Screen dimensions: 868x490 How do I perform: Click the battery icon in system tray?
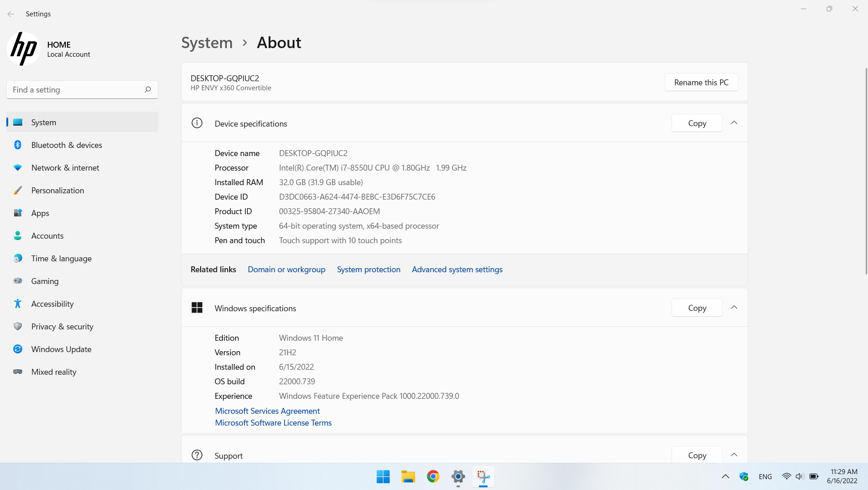pyautogui.click(x=814, y=476)
